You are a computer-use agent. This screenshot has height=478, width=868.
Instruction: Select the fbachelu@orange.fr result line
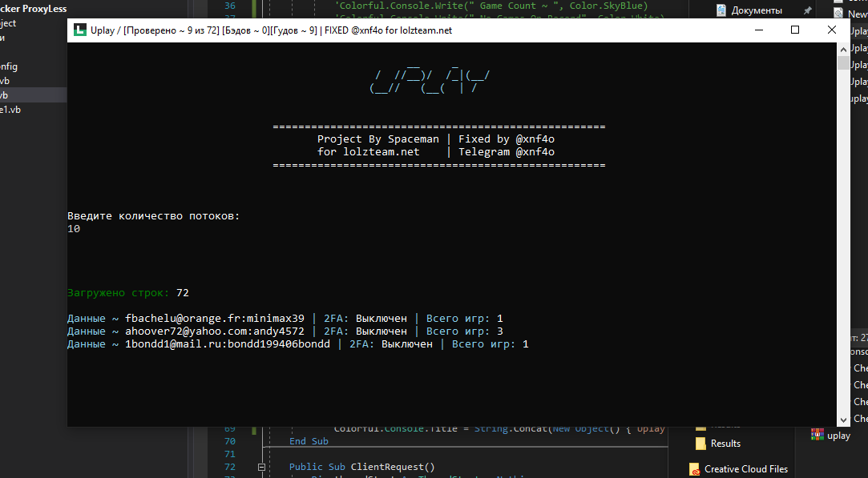click(x=285, y=319)
